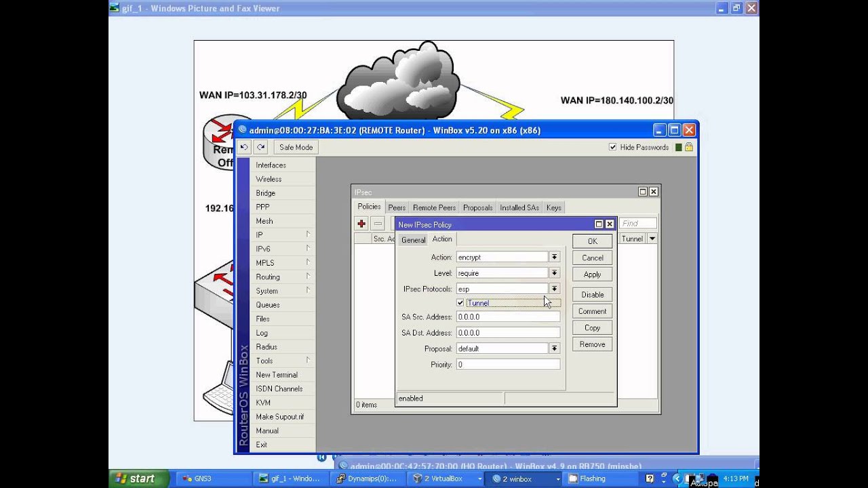Open the Remote Peers tab
Image resolution: width=868 pixels, height=488 pixels.
point(434,207)
